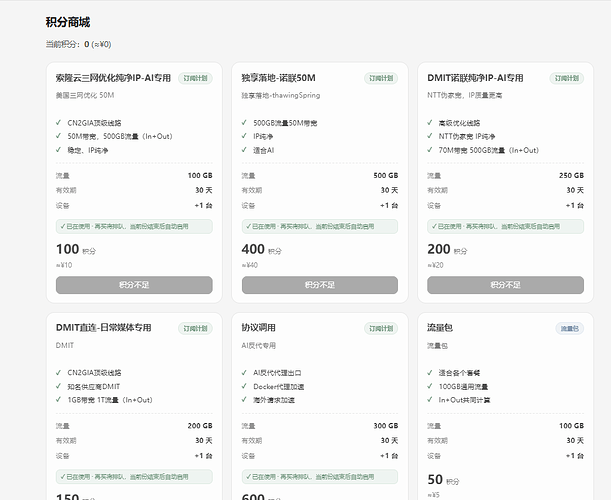Click the NTT伪家宽 IP纯净 feature line
The image size is (611, 500).
pyautogui.click(x=467, y=136)
